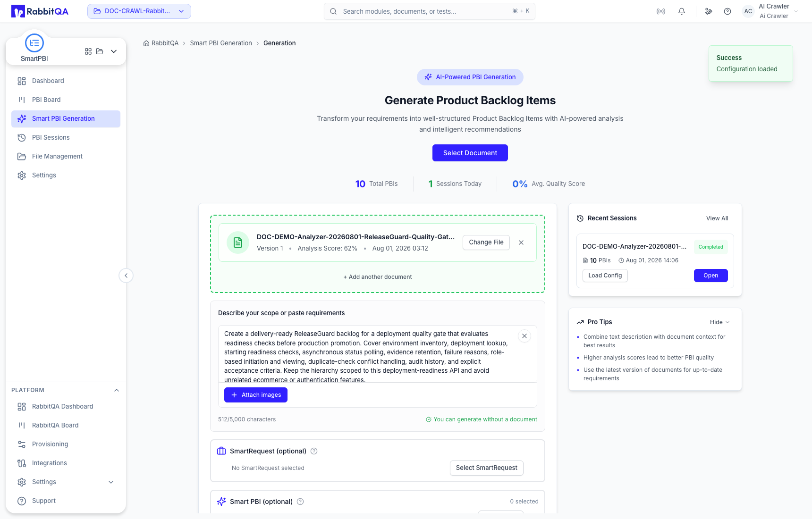Hide the Pro Tips panel
This screenshot has height=519, width=812.
[x=720, y=322]
